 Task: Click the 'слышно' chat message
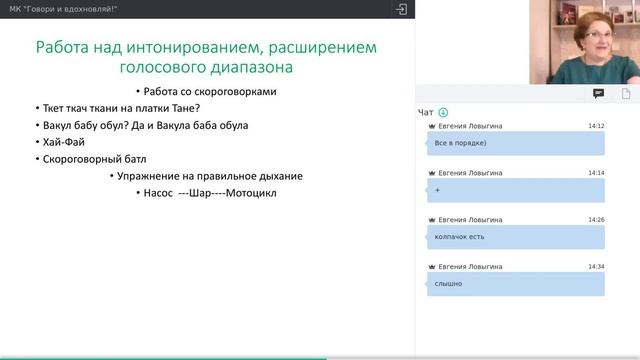click(516, 284)
